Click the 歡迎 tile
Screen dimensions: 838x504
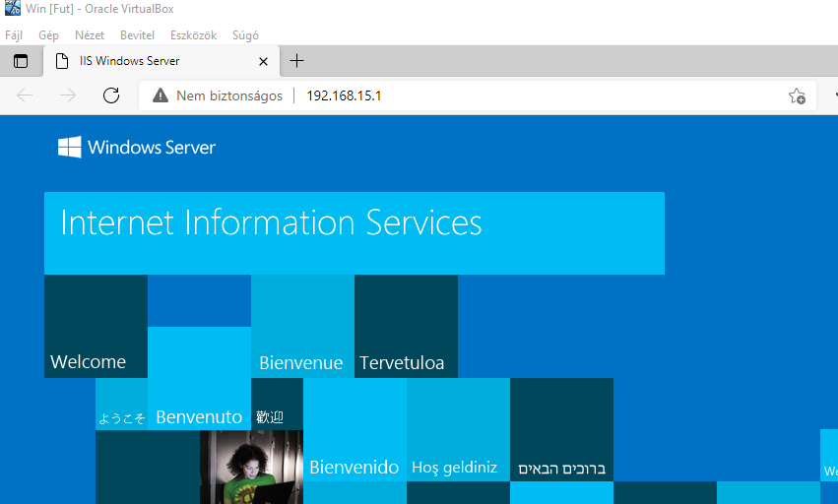click(x=277, y=404)
